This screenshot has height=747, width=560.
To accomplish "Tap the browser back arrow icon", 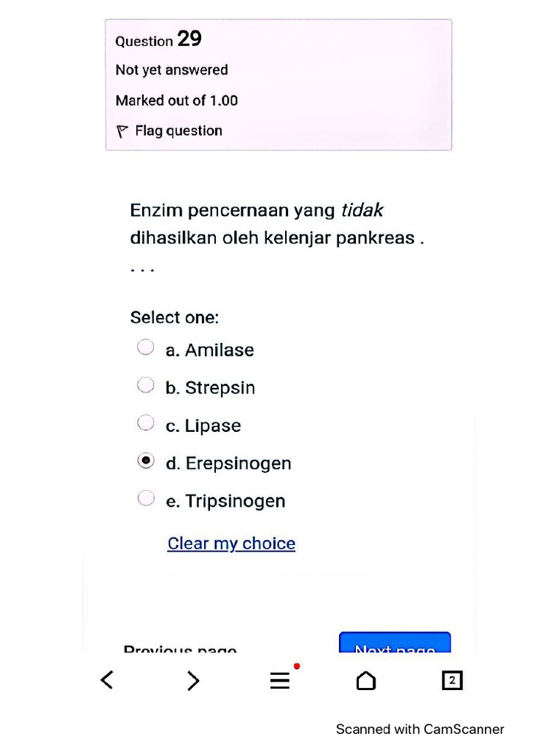I will pos(107,680).
